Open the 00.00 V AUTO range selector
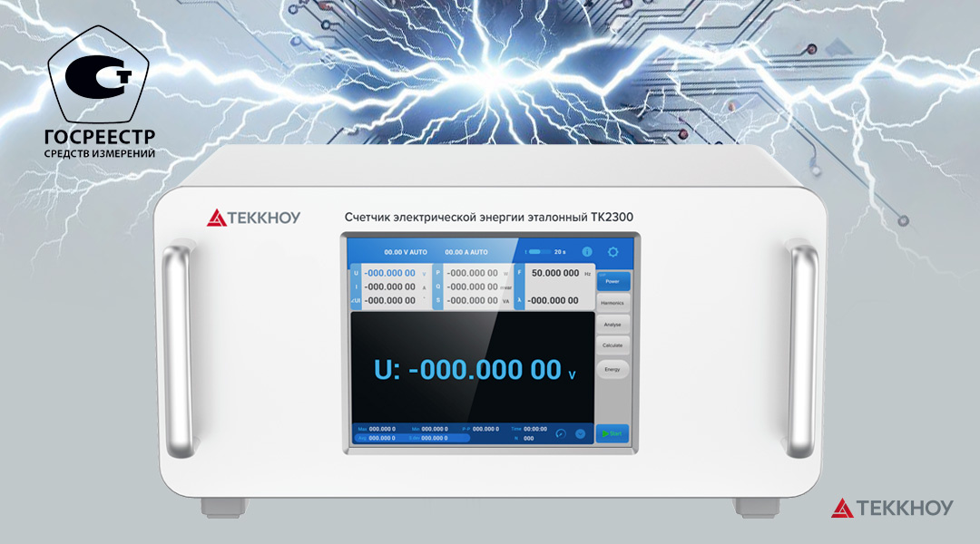The image size is (980, 544). [406, 252]
